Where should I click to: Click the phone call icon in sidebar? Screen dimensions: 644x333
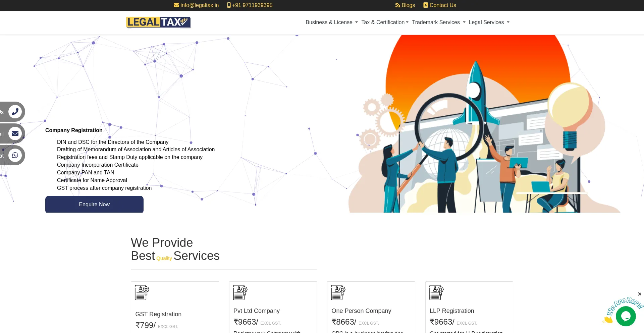[x=15, y=112]
